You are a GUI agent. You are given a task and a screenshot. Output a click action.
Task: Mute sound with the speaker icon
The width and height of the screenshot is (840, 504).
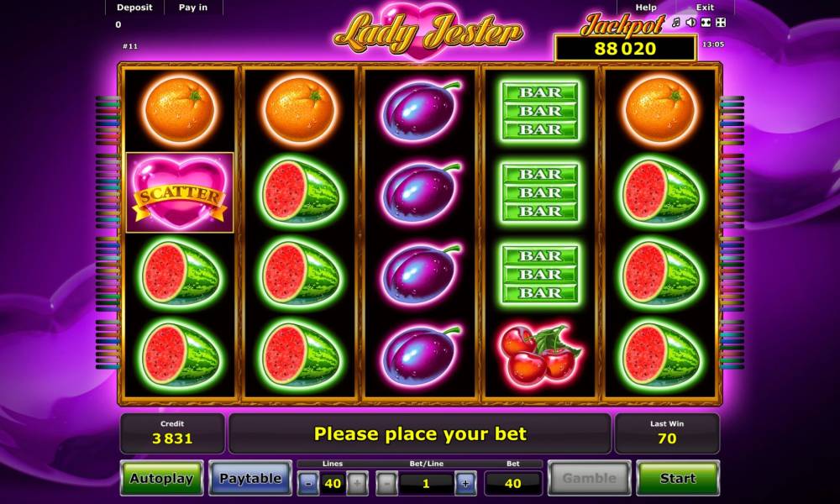point(691,23)
